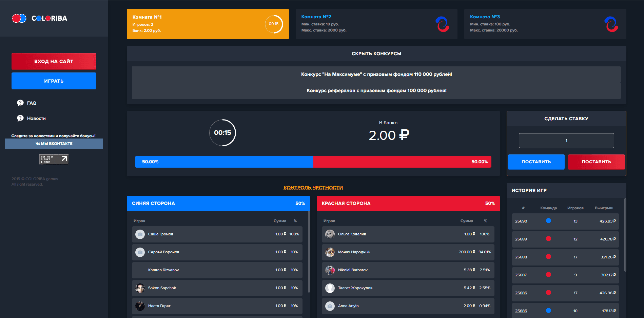Click the Coloriba logo in sidebar
Image resolution: width=644 pixels, height=318 pixels.
click(39, 18)
